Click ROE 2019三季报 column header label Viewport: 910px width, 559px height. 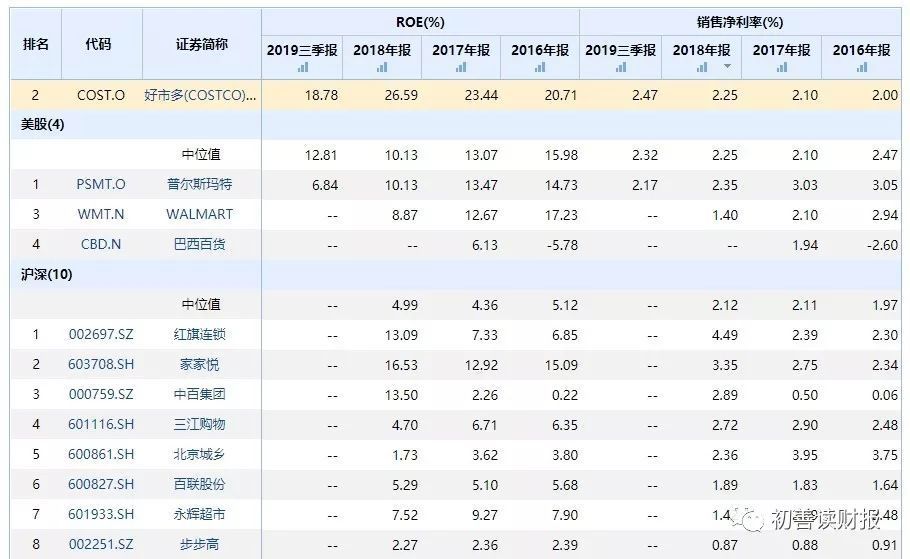point(302,51)
